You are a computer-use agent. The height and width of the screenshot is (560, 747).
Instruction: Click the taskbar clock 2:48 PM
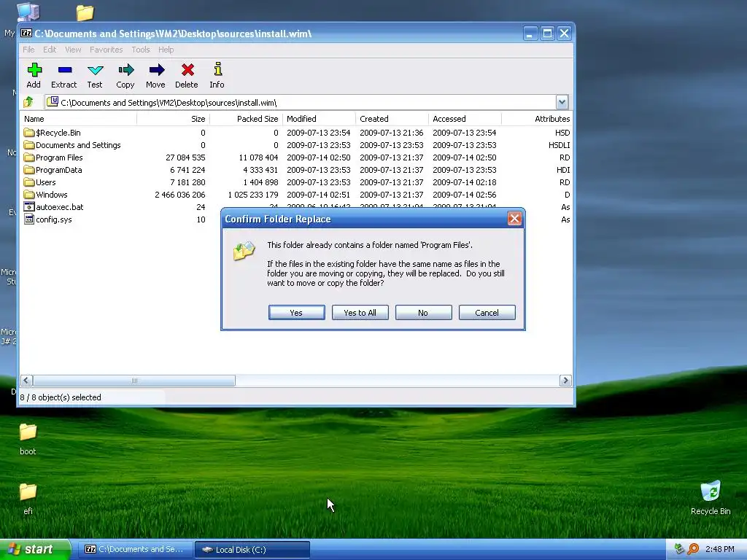[719, 549]
